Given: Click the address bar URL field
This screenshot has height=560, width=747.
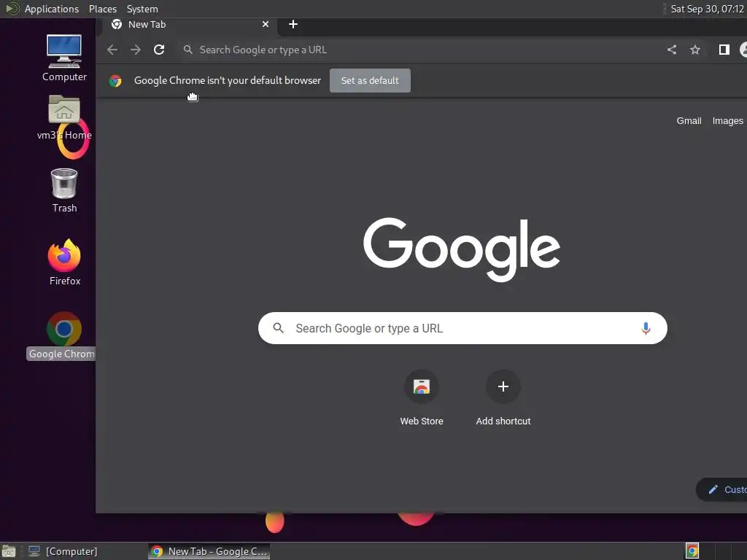Looking at the screenshot, I should [419, 50].
